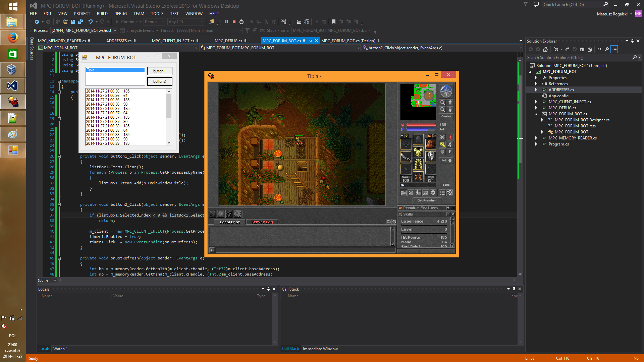Open Firefox from the Windows taskbar
The image size is (644, 362).
coord(13,38)
